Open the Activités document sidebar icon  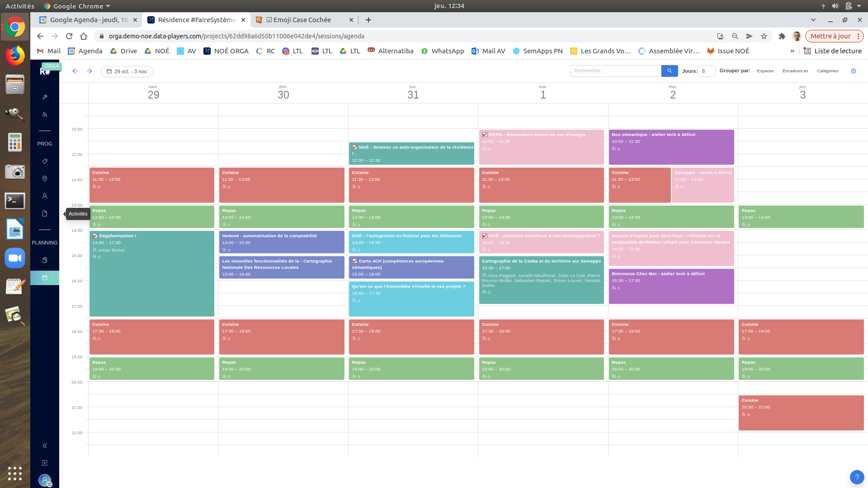45,214
